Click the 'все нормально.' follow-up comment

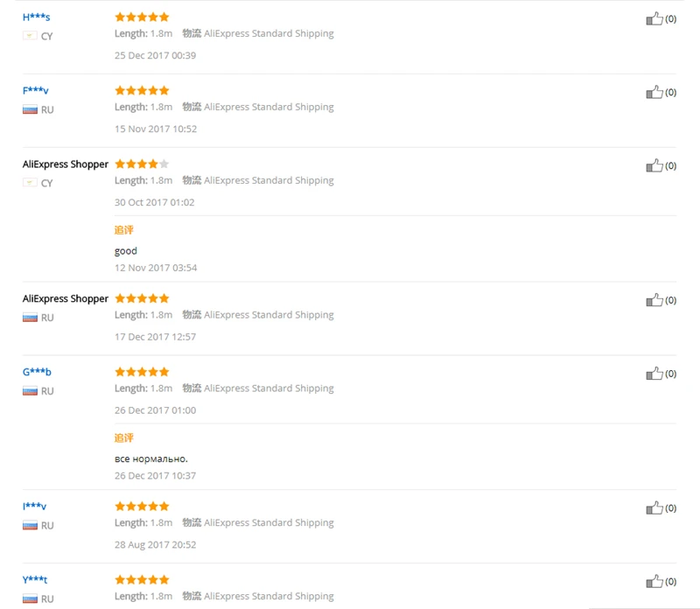tap(151, 458)
